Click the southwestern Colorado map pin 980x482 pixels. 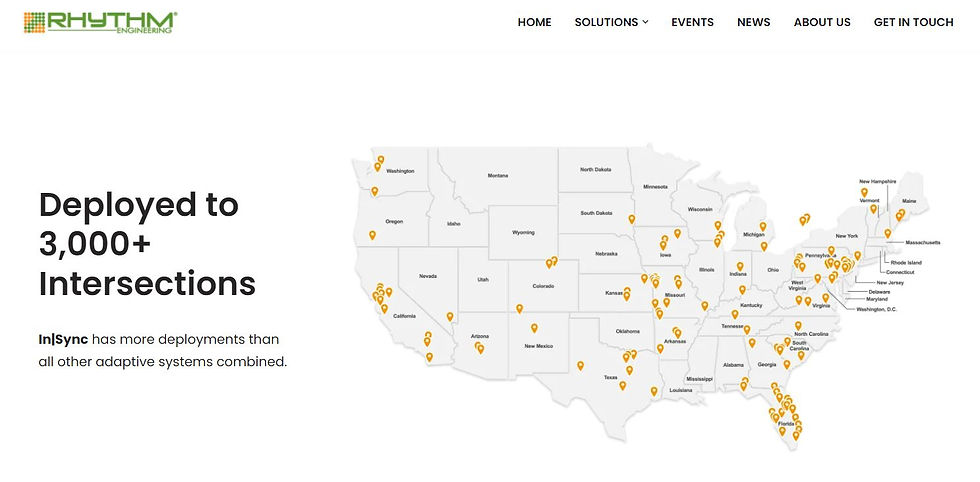coord(519,308)
